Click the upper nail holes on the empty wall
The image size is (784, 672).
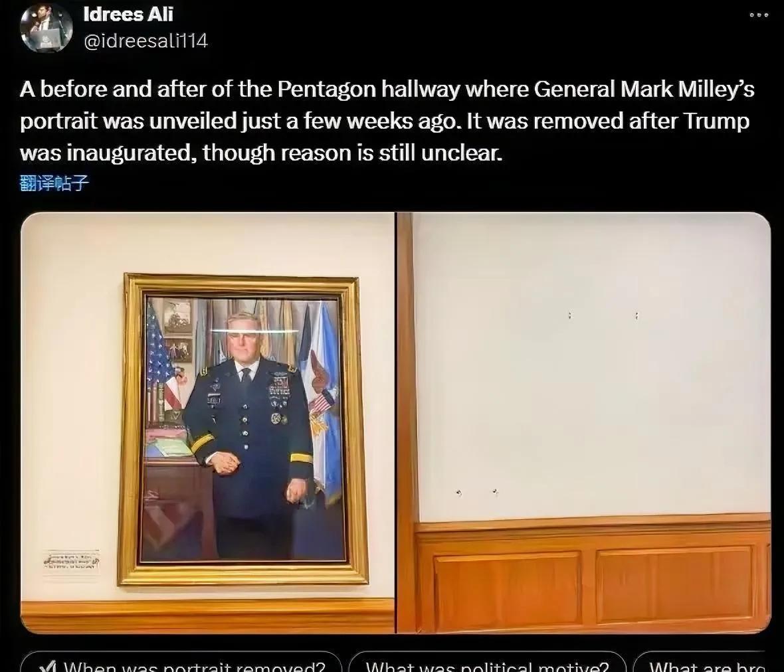tap(603, 316)
